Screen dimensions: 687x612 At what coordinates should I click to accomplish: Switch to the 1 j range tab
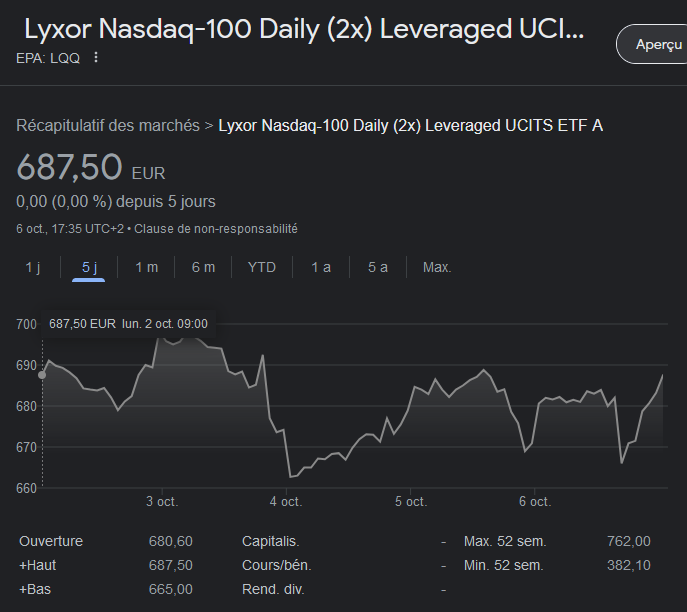[33, 267]
